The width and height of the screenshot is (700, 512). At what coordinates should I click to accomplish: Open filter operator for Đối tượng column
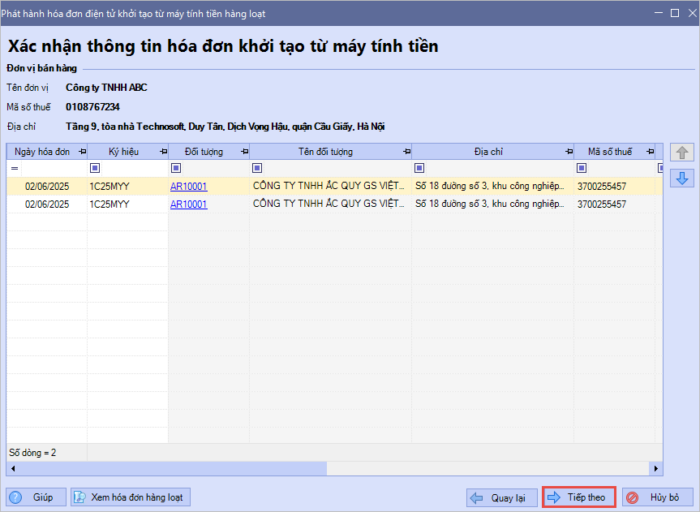[176, 168]
